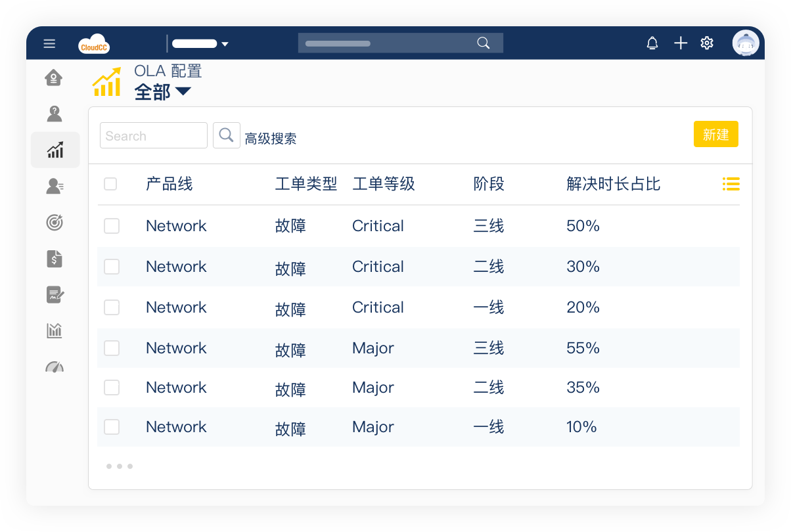Open the home icon in sidebar
The width and height of the screenshot is (791, 532).
[54, 78]
